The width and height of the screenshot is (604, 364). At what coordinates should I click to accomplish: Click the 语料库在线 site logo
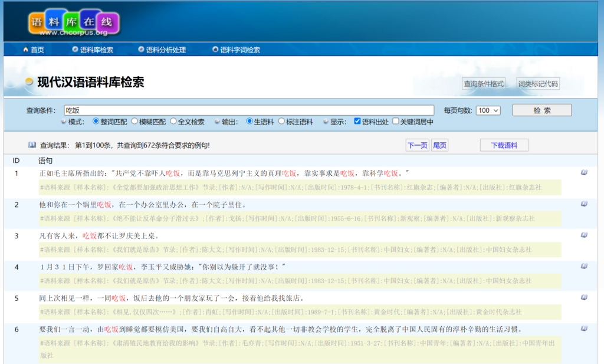[x=74, y=22]
